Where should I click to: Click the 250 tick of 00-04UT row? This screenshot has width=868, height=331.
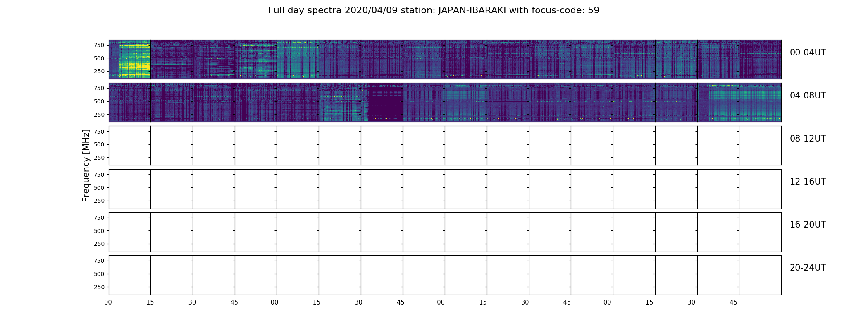coord(99,71)
